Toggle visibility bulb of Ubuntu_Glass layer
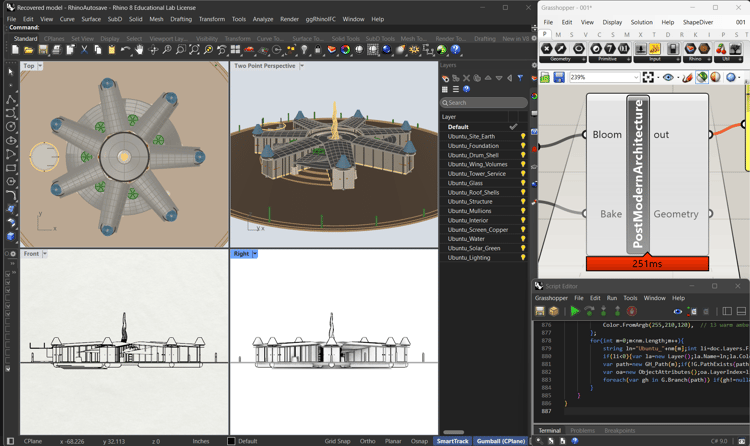Screen dimensions: 750x446 coord(522,183)
